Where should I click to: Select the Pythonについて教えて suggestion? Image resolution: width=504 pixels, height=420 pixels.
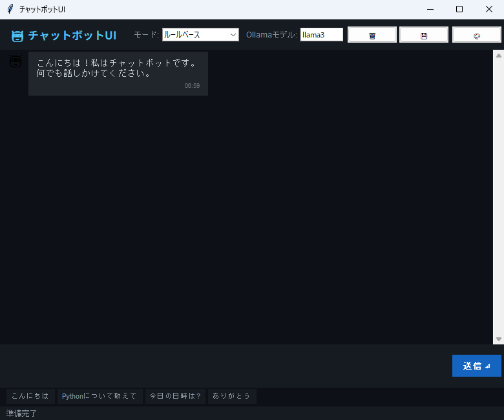point(100,396)
